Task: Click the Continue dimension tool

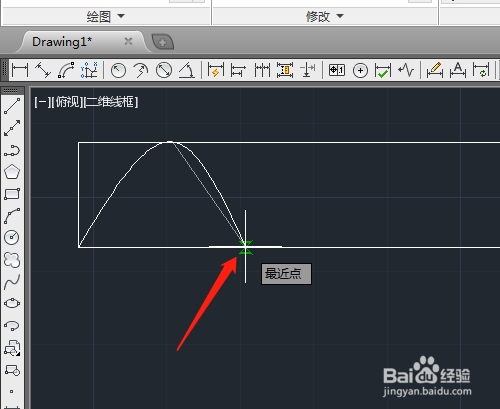Action: [x=262, y=70]
